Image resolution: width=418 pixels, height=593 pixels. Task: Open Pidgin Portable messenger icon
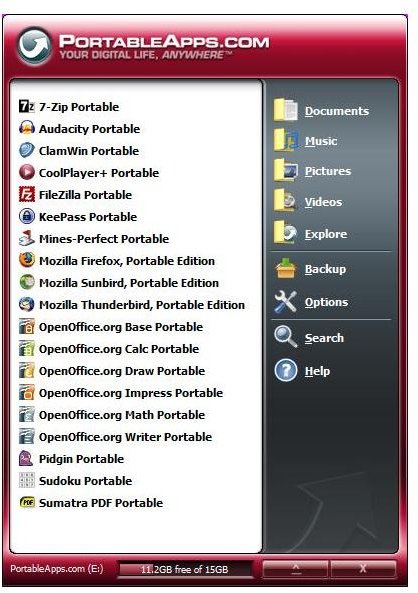[x=27, y=459]
